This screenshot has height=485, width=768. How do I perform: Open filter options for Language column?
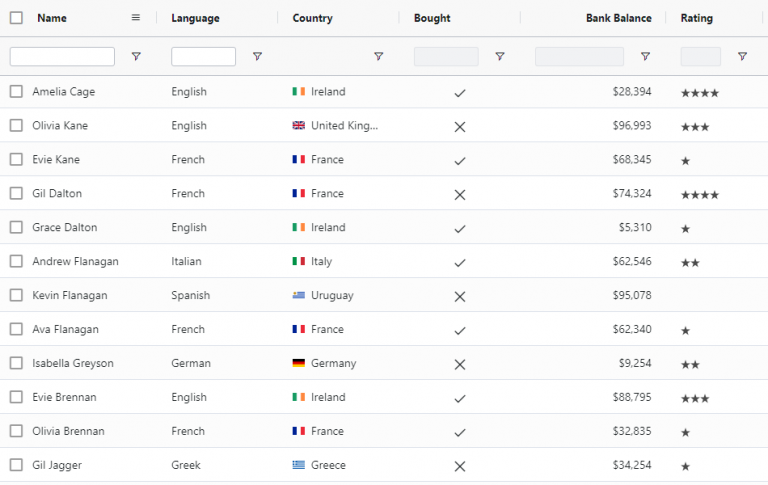click(x=257, y=56)
